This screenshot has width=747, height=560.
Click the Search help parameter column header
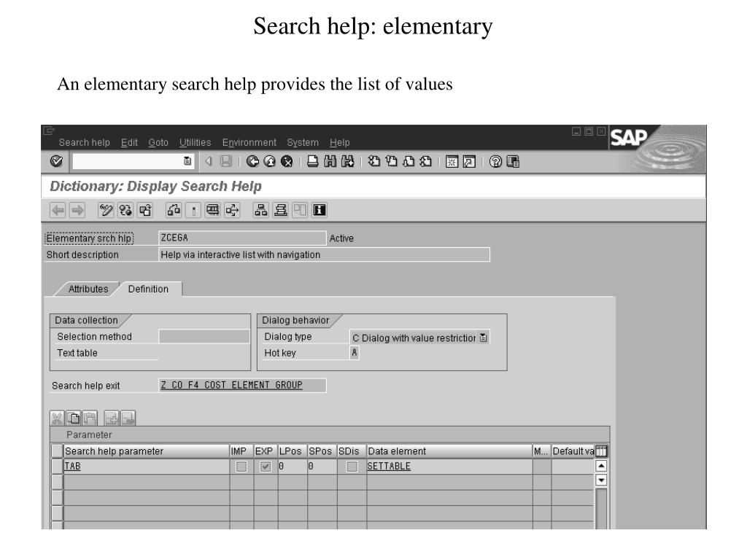pos(147,451)
